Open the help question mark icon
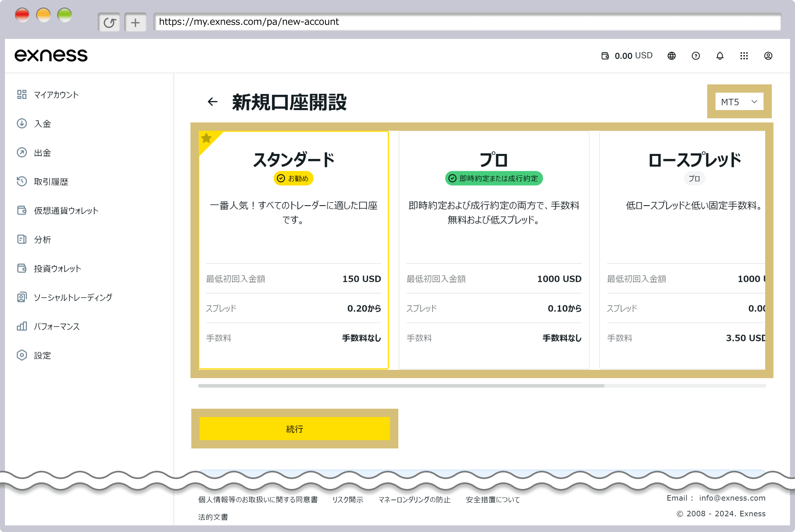Screen dimensions: 795x532 click(696, 56)
